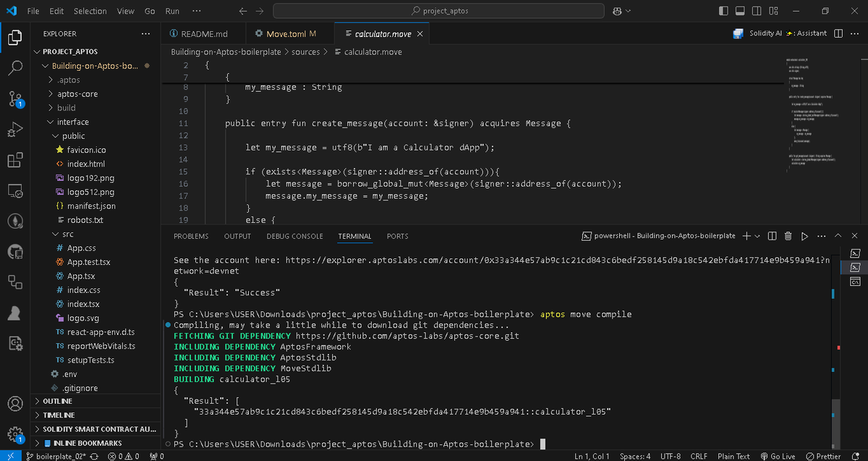
Task: Open the Search view in activity bar
Action: pos(15,68)
